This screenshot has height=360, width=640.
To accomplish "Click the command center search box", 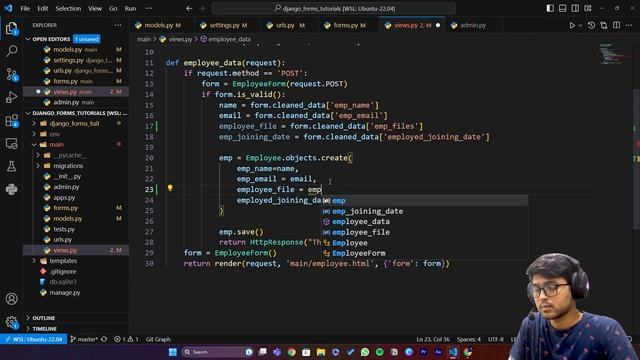I will click(x=333, y=8).
